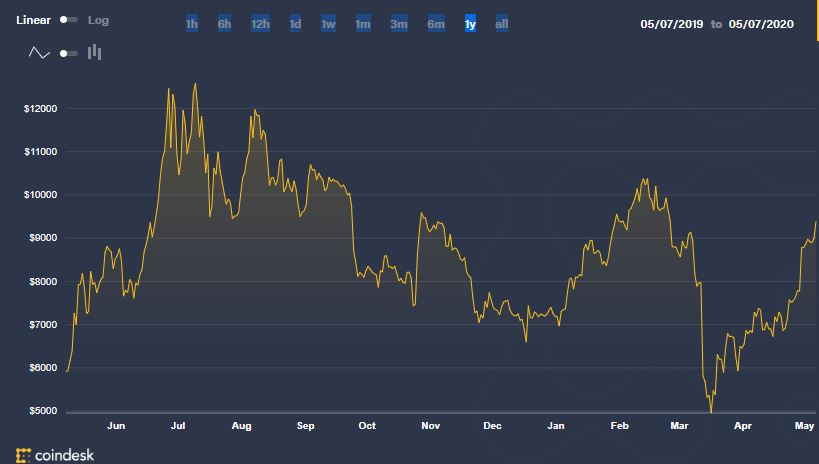Open the start date 05/07/2019 field
Screen dimensions: 819x464
coord(672,24)
